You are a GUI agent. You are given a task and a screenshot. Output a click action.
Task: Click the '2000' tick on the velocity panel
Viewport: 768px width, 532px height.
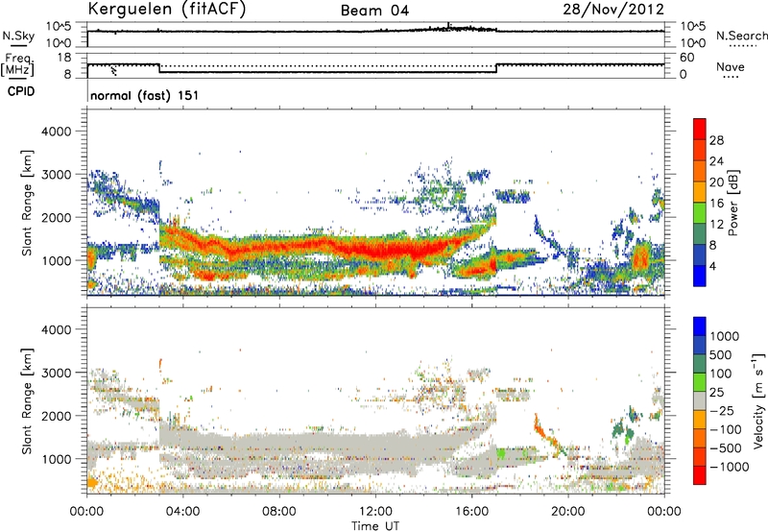56,416
